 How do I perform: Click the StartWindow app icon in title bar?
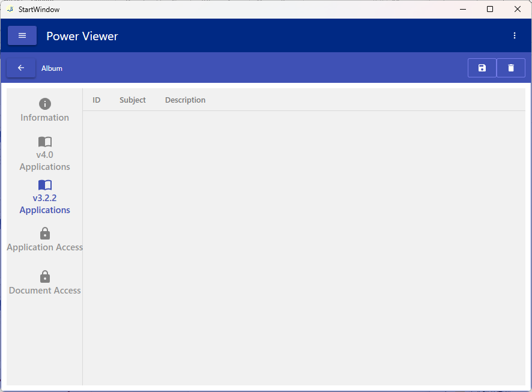click(10, 9)
